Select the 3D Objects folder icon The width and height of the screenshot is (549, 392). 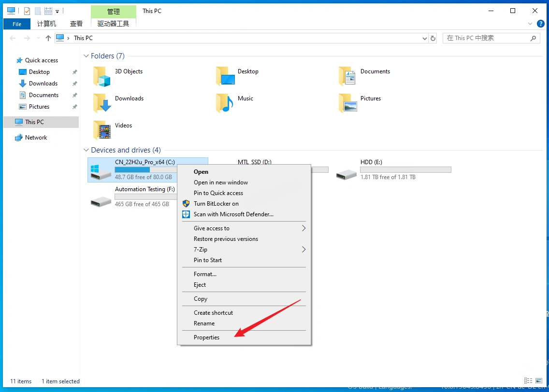coord(102,77)
